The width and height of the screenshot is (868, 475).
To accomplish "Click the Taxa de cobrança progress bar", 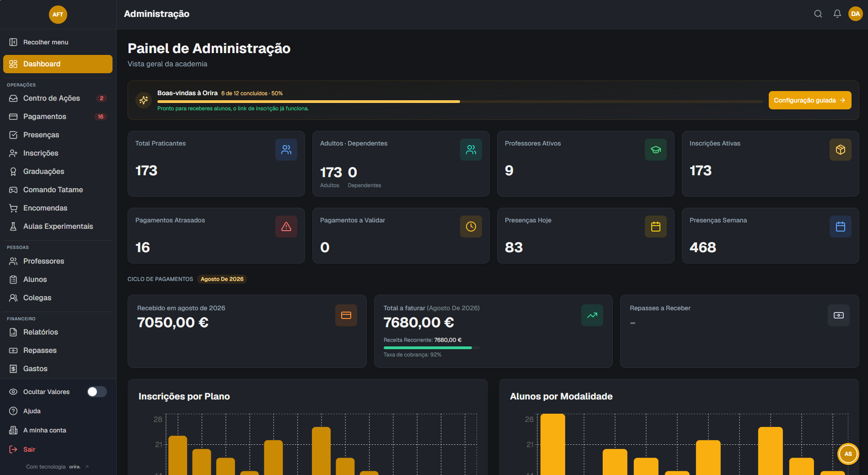I will (431, 348).
